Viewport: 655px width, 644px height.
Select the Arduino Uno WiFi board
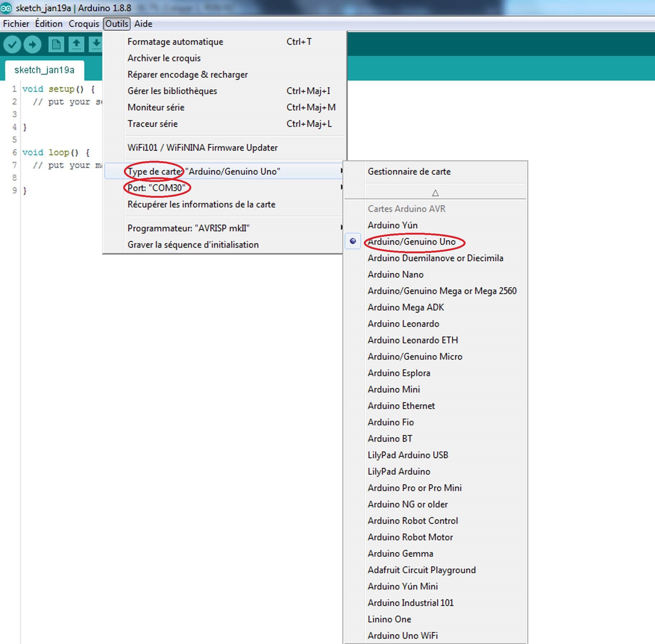435,635
